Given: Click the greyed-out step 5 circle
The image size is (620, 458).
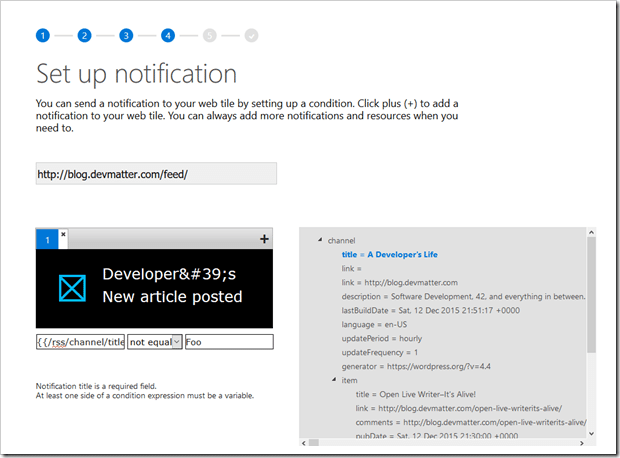Looking at the screenshot, I should coord(209,36).
